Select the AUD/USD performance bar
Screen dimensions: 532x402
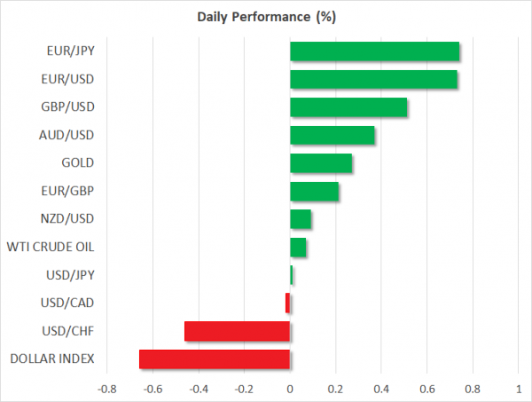coord(332,136)
